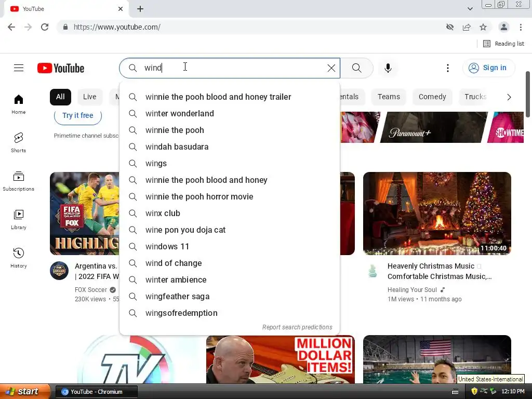Go forward in browser
The height and width of the screenshot is (399, 532).
tap(28, 27)
